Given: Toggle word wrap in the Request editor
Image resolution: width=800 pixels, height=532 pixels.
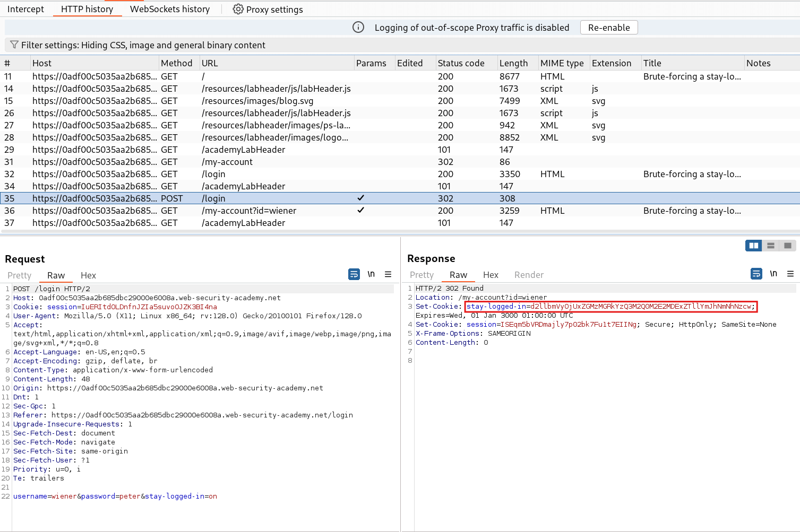Looking at the screenshot, I should click(354, 274).
